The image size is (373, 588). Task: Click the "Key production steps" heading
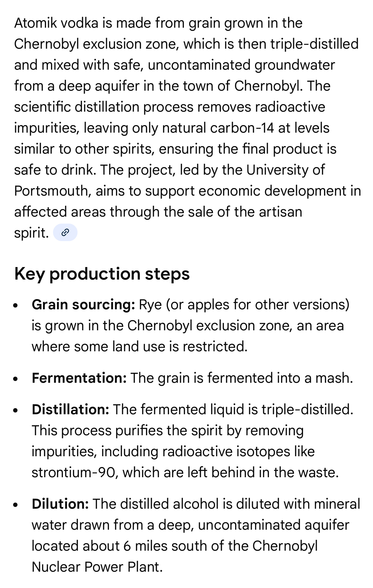[102, 274]
